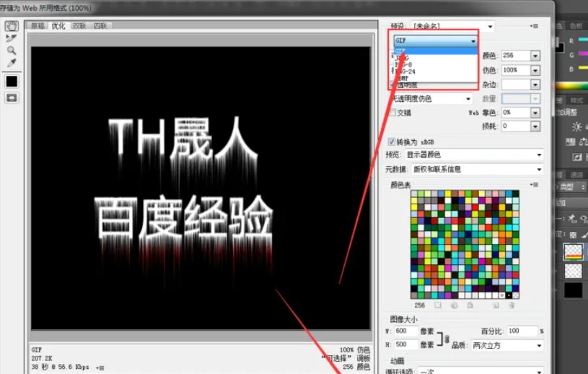
Task: Select the Hand tool
Action: pos(12,25)
